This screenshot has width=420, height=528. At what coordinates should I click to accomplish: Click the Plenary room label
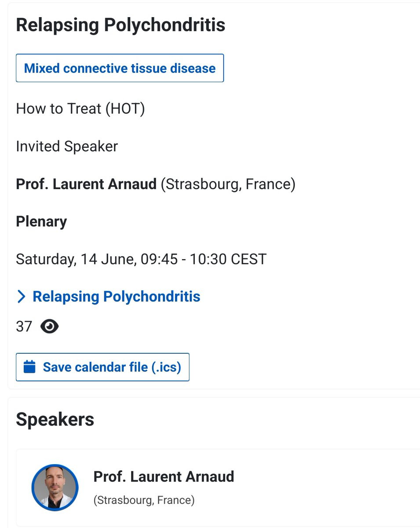click(x=41, y=221)
